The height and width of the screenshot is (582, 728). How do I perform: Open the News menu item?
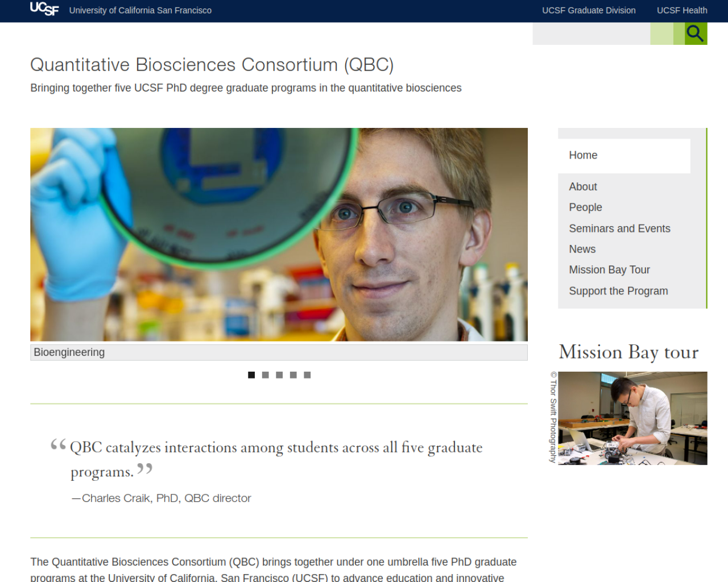(x=582, y=249)
